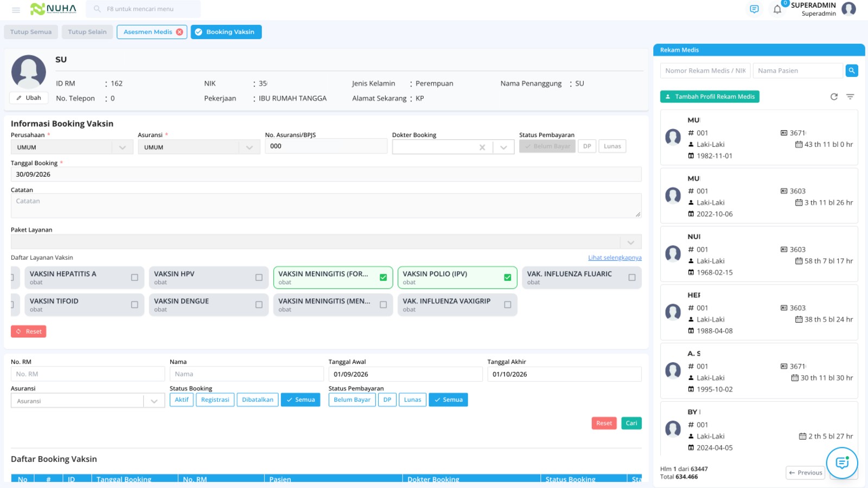This screenshot has width=868, height=488.
Task: Open the hamburger sidebar menu
Action: (x=16, y=9)
